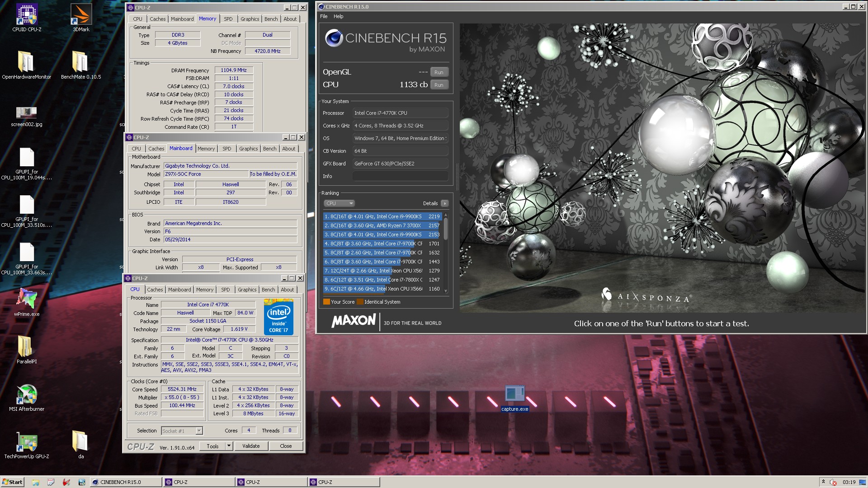Open the Tools dropdown arrow in CPU-Z

click(229, 446)
